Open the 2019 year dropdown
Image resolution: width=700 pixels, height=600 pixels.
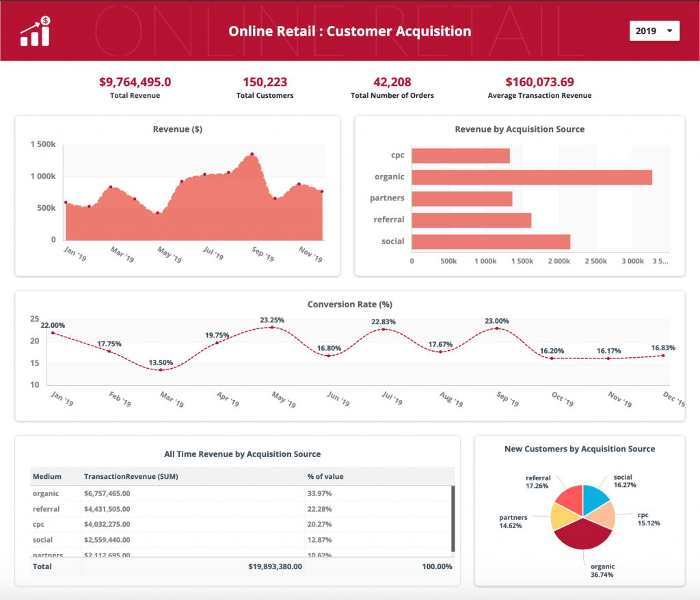point(654,31)
